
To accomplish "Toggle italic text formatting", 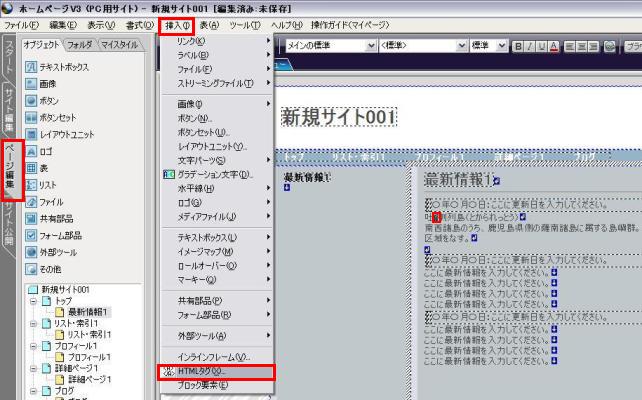I will [x=530, y=46].
